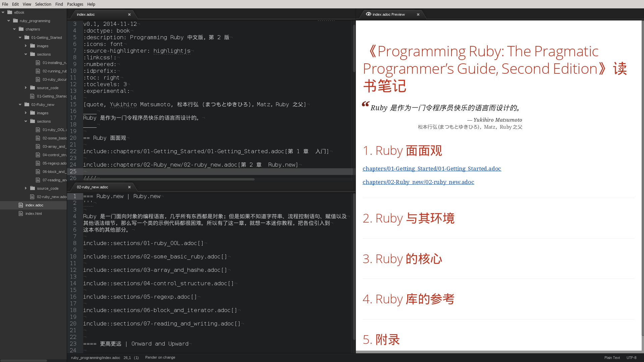This screenshot has width=644, height=362.
Task: Open chapters/01-Getting_Started link in preview
Action: (x=431, y=169)
